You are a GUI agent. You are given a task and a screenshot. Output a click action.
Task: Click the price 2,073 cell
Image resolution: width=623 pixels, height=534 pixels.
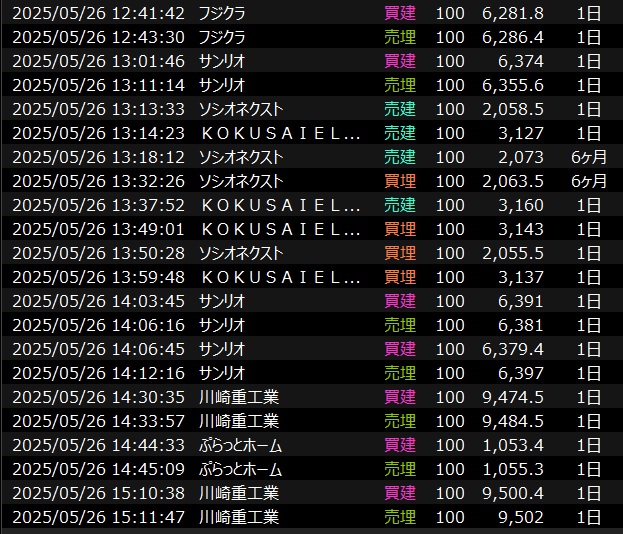(520, 157)
